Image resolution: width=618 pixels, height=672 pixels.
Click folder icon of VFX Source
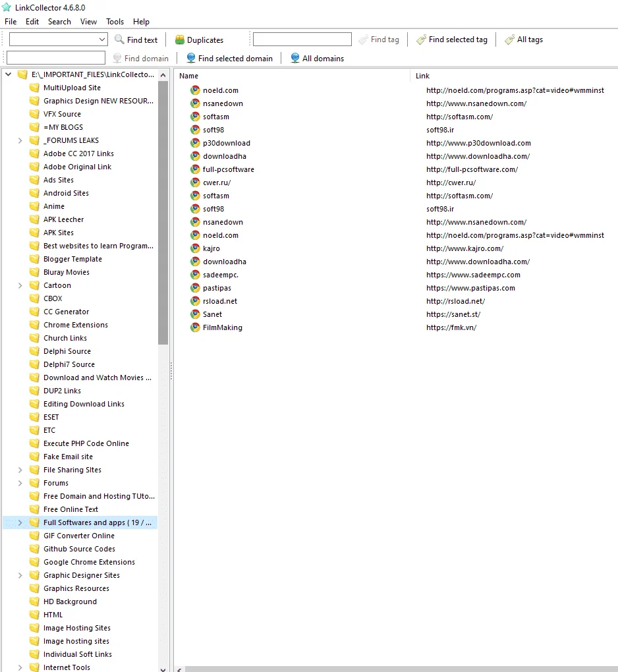(34, 114)
